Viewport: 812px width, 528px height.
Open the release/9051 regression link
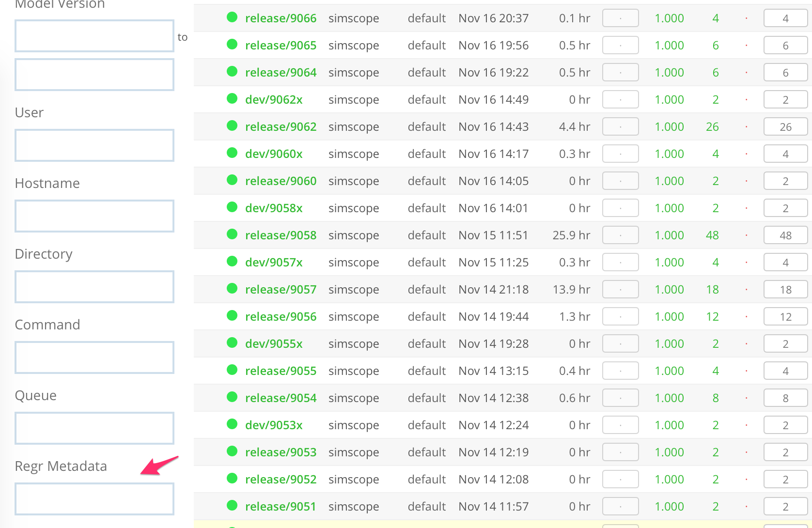point(281,507)
